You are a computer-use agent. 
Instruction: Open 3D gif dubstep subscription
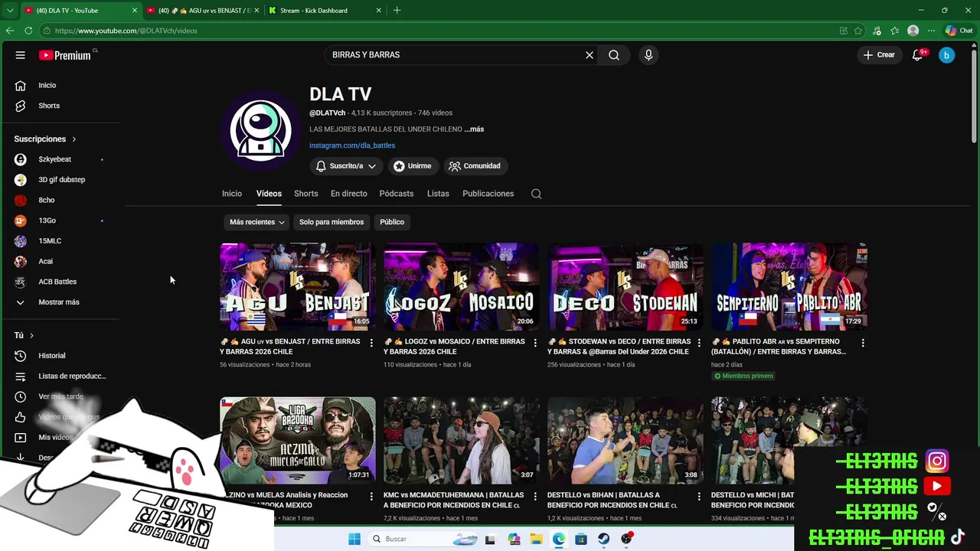point(63,180)
